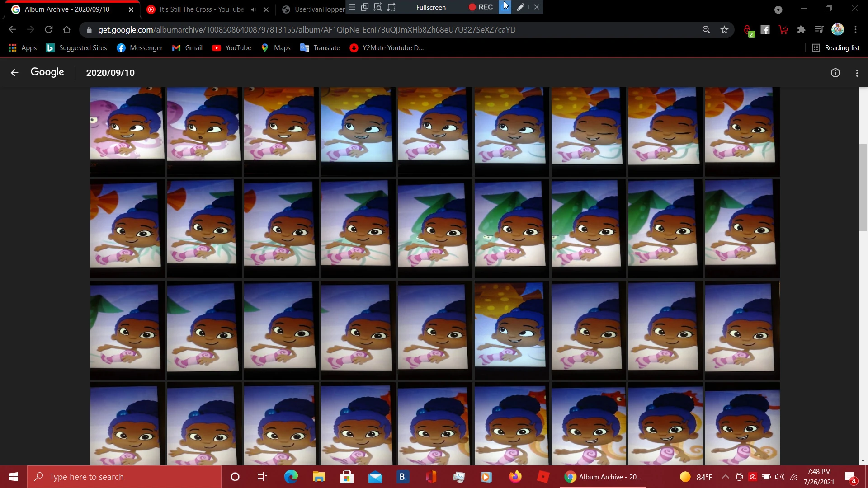
Task: Toggle the recorder pencil annotation tool
Action: pyautogui.click(x=520, y=7)
